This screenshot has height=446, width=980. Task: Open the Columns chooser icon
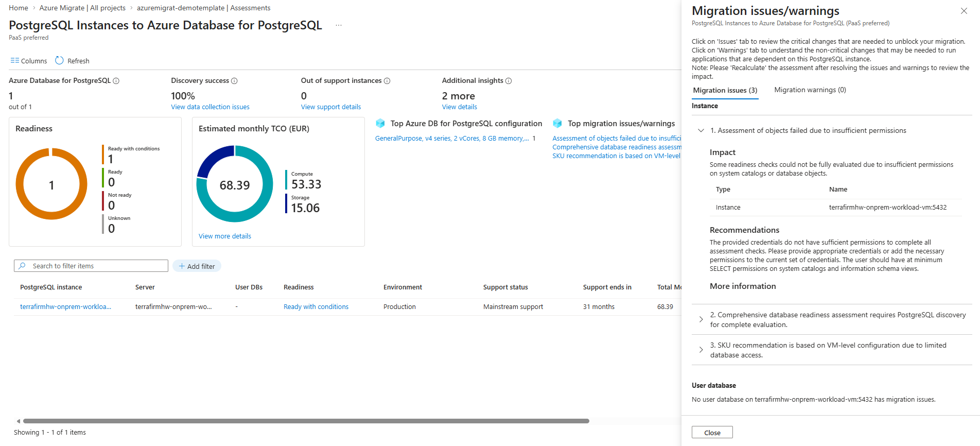(x=15, y=61)
